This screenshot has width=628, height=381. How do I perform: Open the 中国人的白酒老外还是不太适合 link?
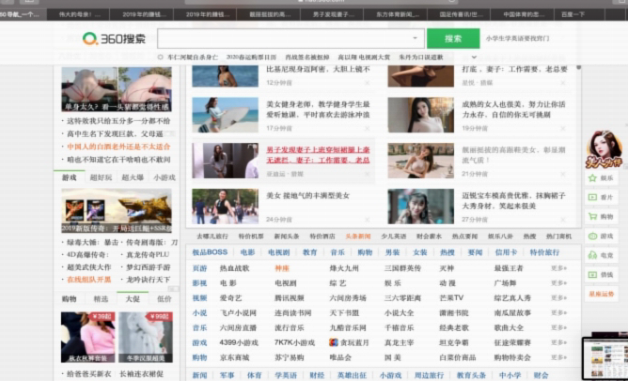(x=119, y=146)
